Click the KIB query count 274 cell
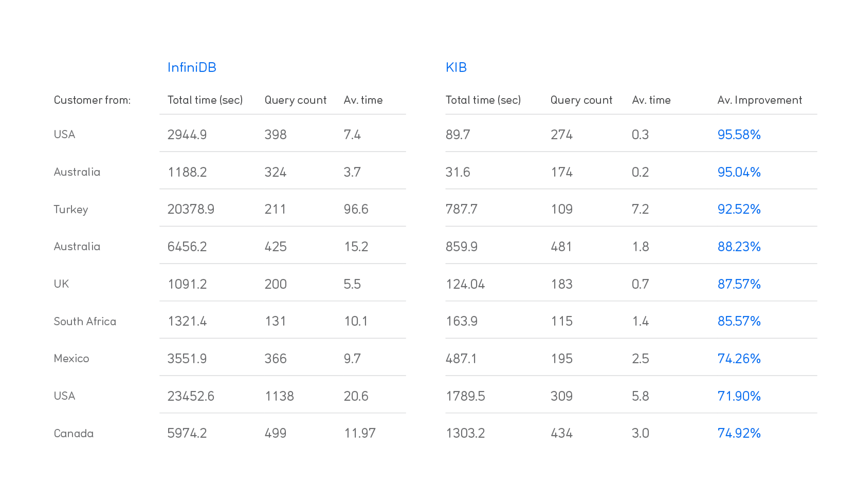Screen dimensions: 857x504 coord(561,135)
